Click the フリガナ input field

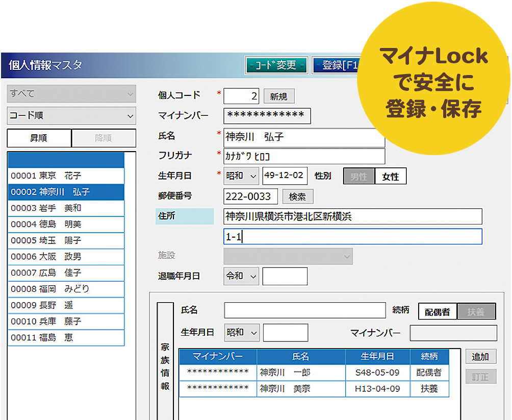coord(304,156)
